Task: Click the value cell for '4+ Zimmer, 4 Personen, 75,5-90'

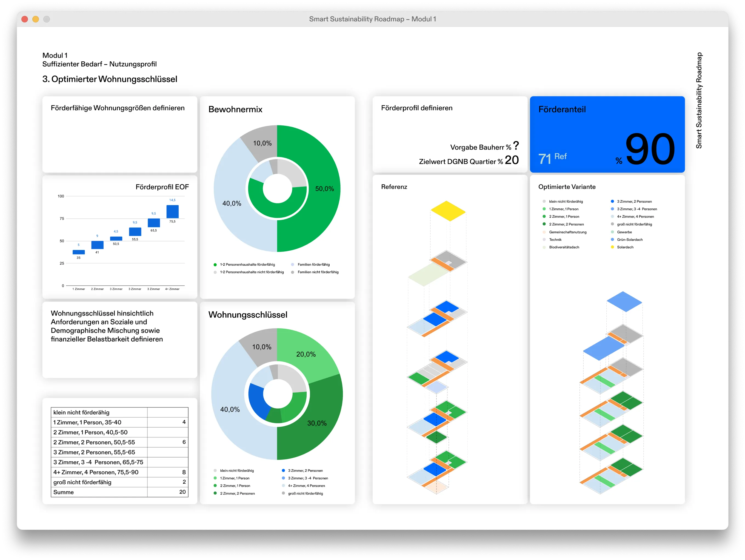Action: (x=168, y=472)
